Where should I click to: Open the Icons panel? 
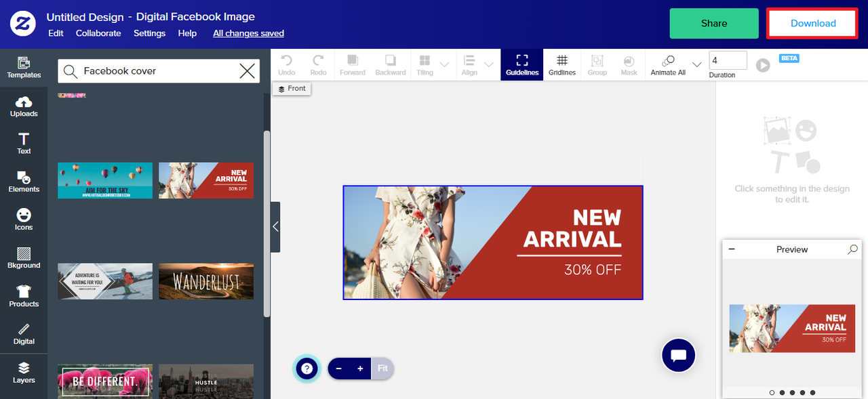point(24,219)
